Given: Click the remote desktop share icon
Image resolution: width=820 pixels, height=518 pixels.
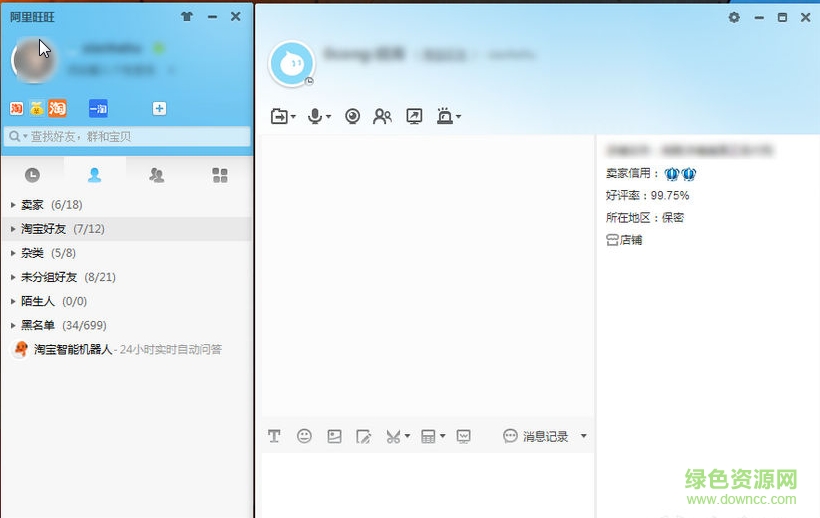Looking at the screenshot, I should coord(414,117).
